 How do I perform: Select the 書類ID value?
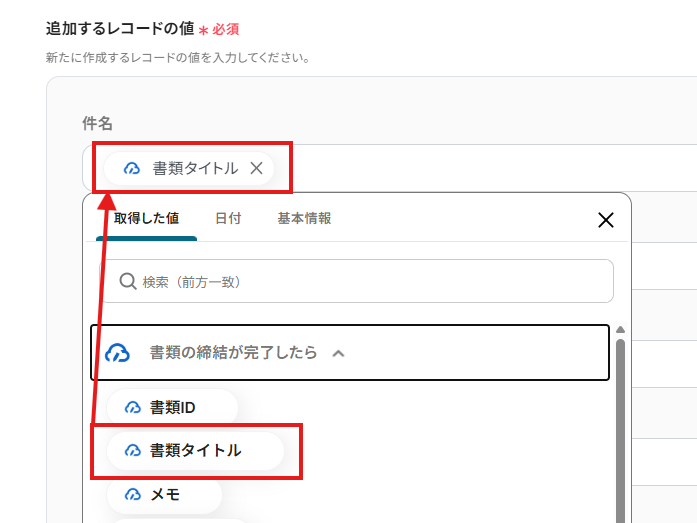pos(172,407)
